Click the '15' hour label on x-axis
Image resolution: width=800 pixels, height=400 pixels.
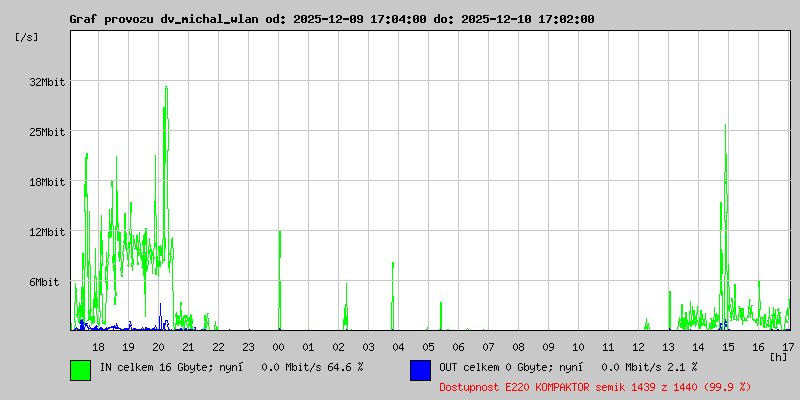(x=729, y=347)
